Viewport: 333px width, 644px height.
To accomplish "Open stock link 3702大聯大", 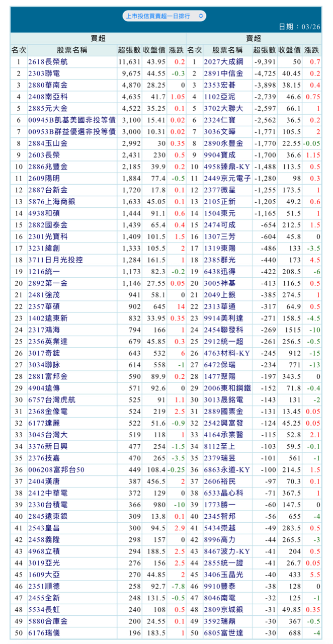I will (223, 108).
